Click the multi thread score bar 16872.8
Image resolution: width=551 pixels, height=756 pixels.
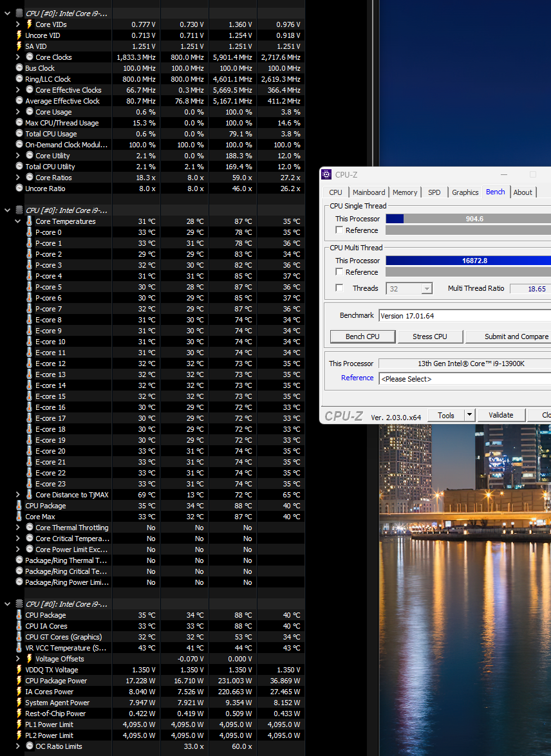coord(469,261)
